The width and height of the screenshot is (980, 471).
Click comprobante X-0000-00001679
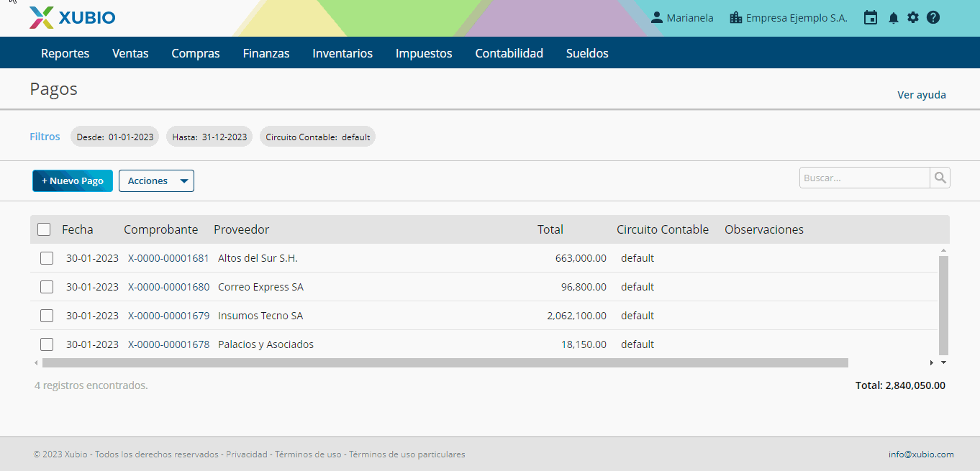pyautogui.click(x=168, y=316)
